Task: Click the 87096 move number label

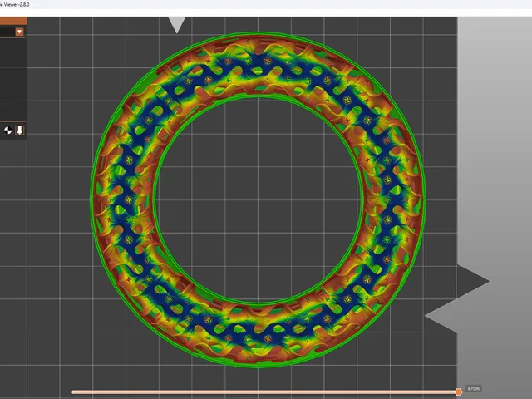Action: 474,388
